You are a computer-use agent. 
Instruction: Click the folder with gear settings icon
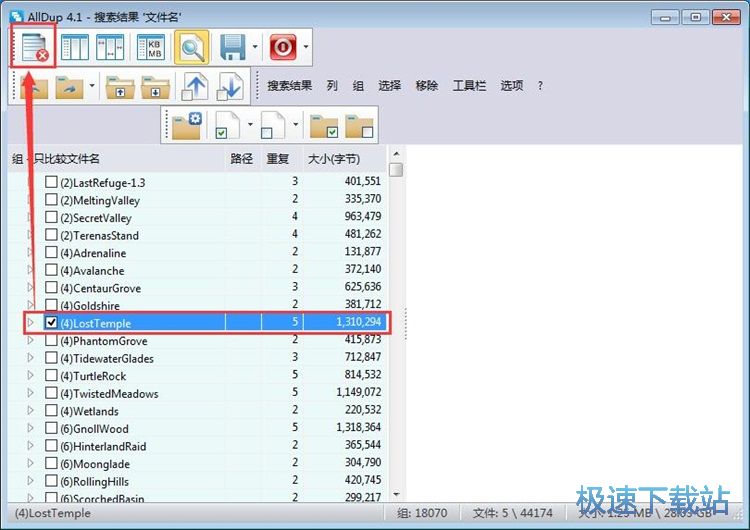point(187,126)
